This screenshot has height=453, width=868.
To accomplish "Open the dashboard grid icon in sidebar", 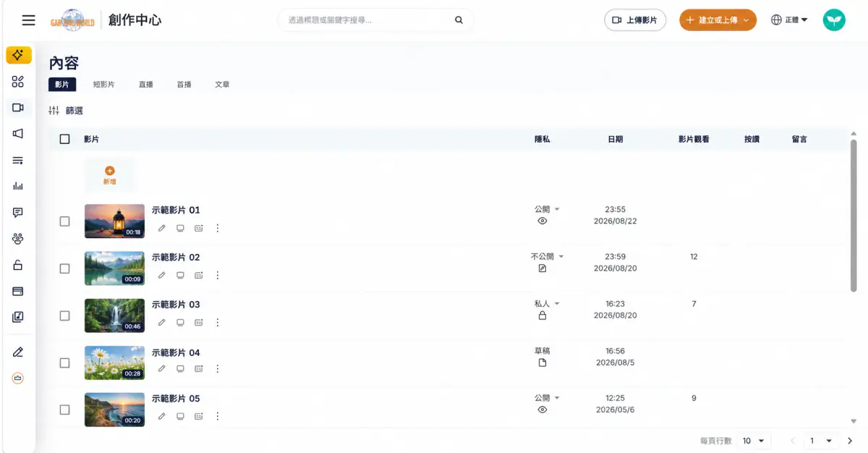I will (x=18, y=82).
